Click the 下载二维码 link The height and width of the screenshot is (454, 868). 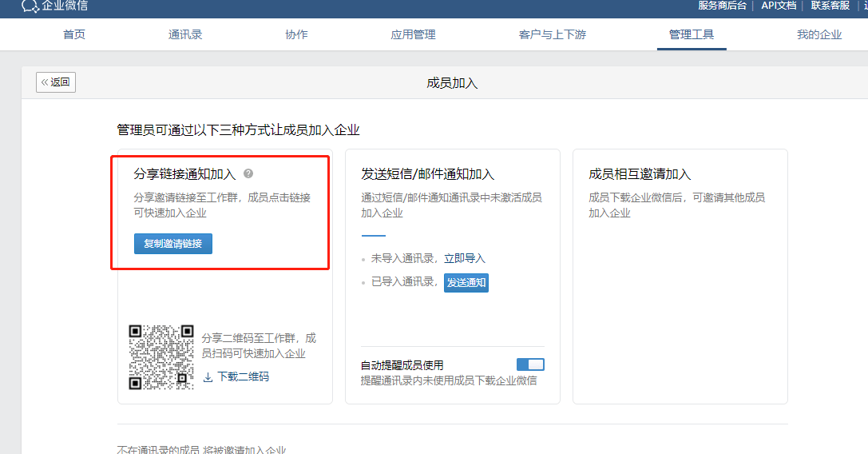pyautogui.click(x=243, y=377)
